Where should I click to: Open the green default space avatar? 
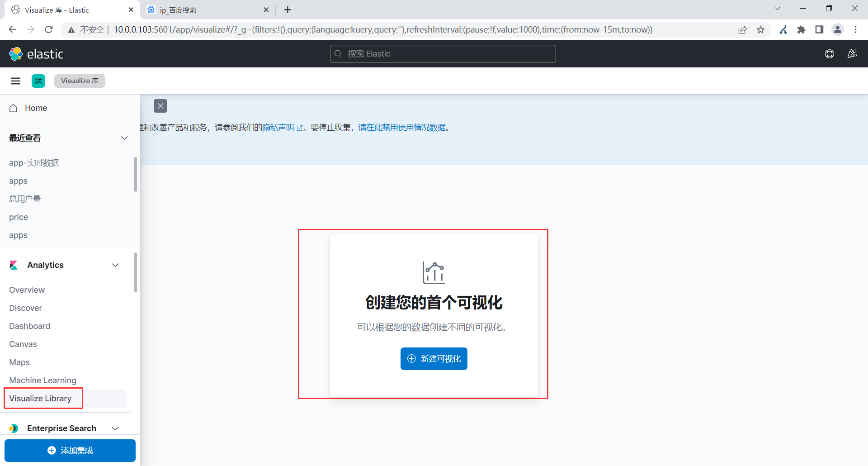pos(38,81)
